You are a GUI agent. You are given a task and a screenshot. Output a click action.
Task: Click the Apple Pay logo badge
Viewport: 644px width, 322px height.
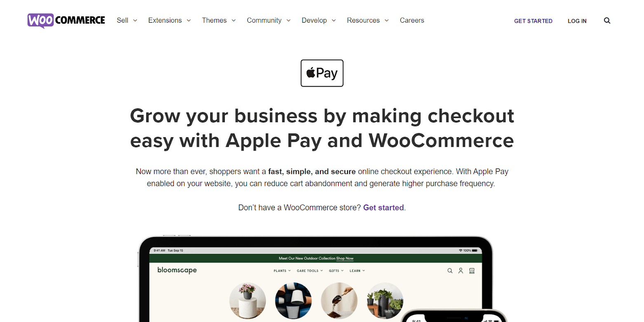322,73
